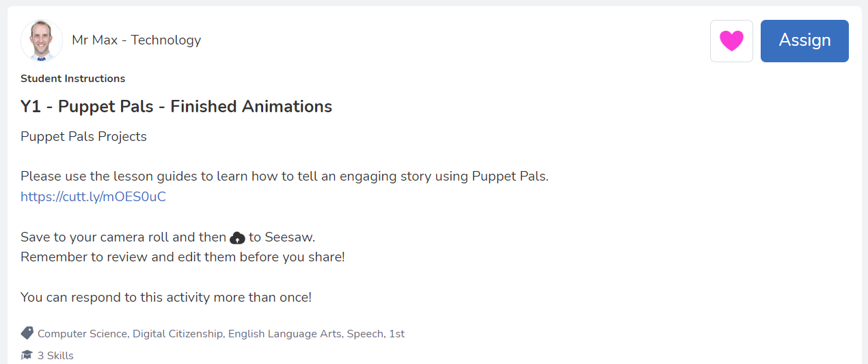This screenshot has width=868, height=364.
Task: Click the 'Save to your camera roll' text
Action: 123,237
